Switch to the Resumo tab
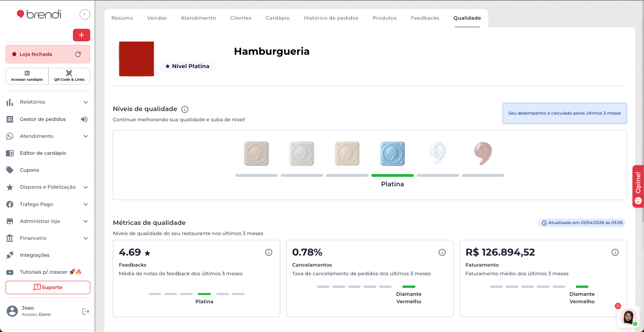Screen dimensions: 644x332 pos(122,18)
